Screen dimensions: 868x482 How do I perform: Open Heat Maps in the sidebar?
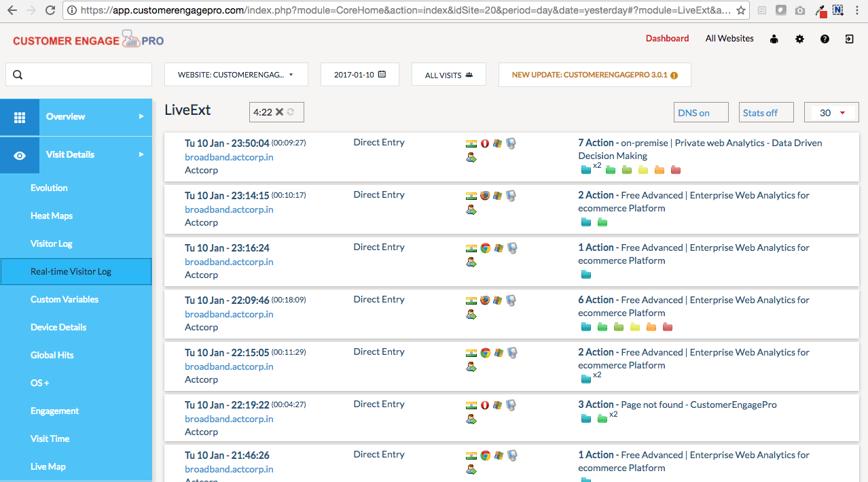(x=52, y=216)
